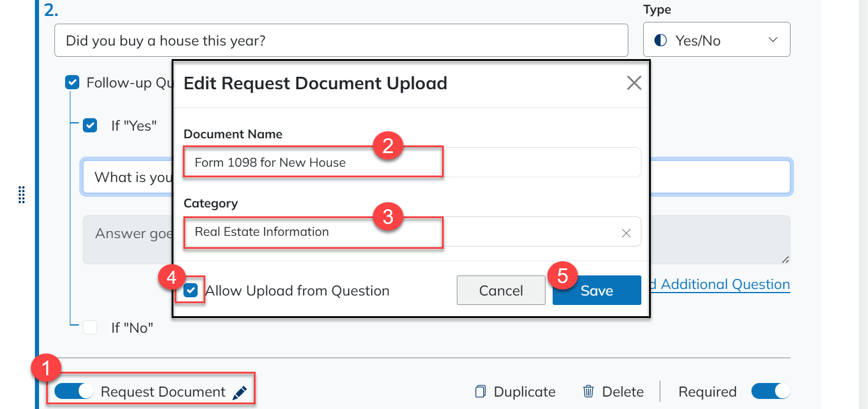This screenshot has width=868, height=409.
Task: Close the Edit Request Document Upload dialog
Action: (634, 83)
